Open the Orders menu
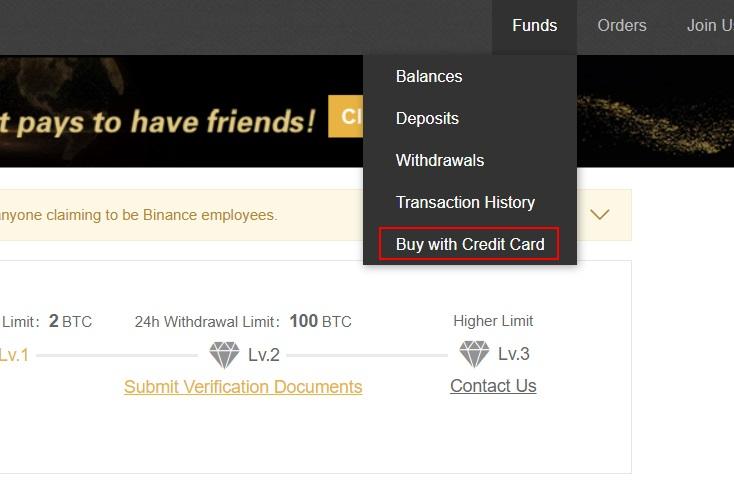The width and height of the screenshot is (734, 490). [x=622, y=25]
